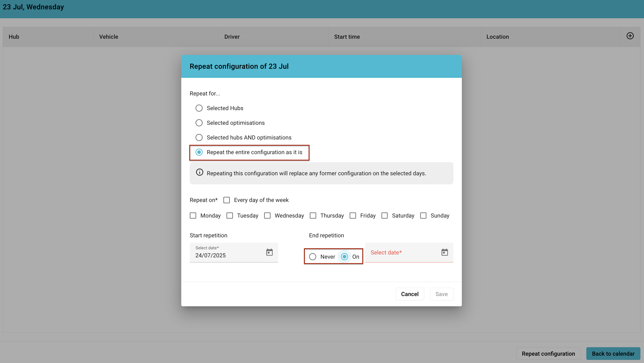Click the End repetition Select date field

coord(409,252)
